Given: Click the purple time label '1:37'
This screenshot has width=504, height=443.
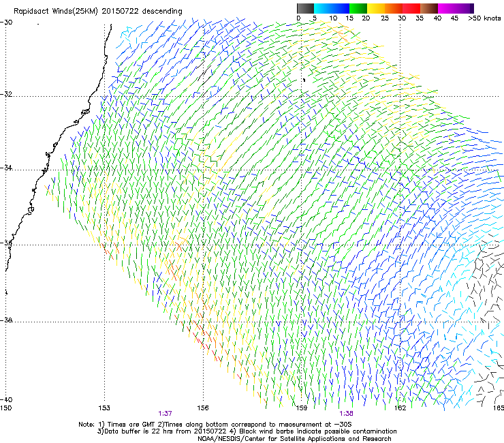Looking at the screenshot, I should (165, 414).
